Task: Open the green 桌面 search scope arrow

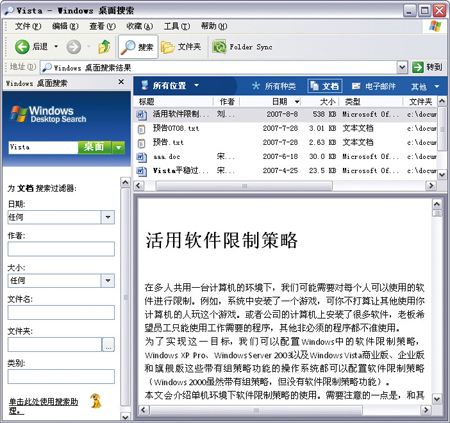Action: pyautogui.click(x=118, y=147)
